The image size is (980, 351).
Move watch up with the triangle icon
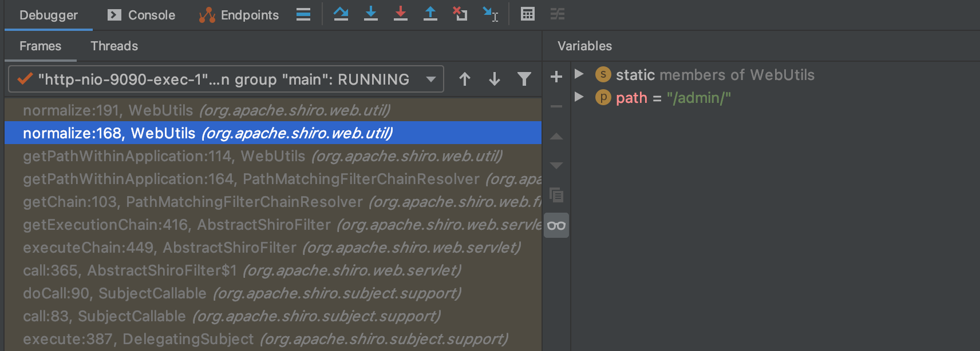point(556,136)
